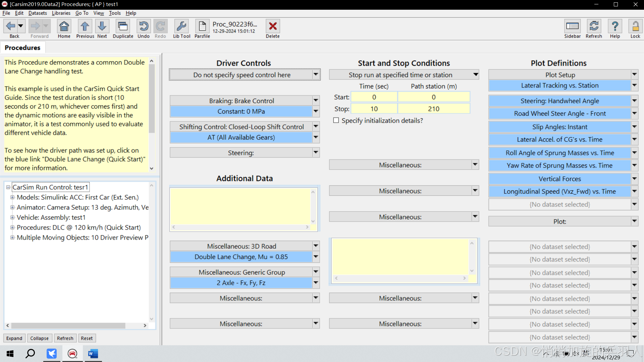
Task: Collapse the CarSim Run Control tree node
Action: pos(8,187)
